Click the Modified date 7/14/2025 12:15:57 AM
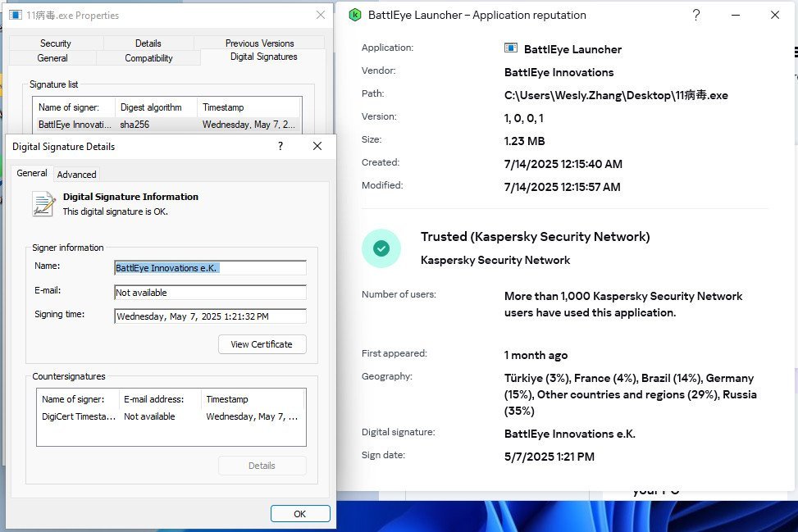This screenshot has height=532, width=798. pyautogui.click(x=562, y=187)
